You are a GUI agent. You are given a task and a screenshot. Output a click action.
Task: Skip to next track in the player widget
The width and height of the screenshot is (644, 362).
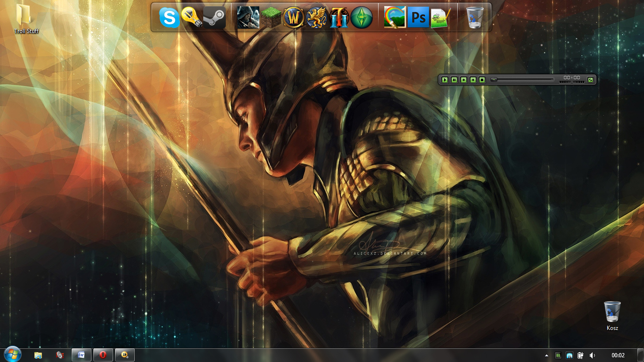pos(473,80)
